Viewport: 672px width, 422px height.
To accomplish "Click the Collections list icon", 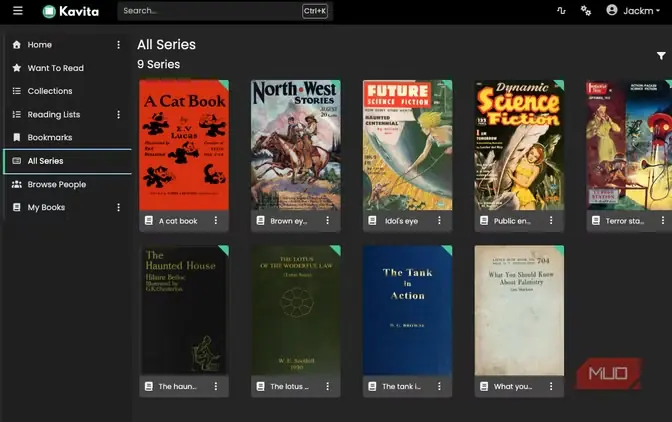I will point(17,91).
